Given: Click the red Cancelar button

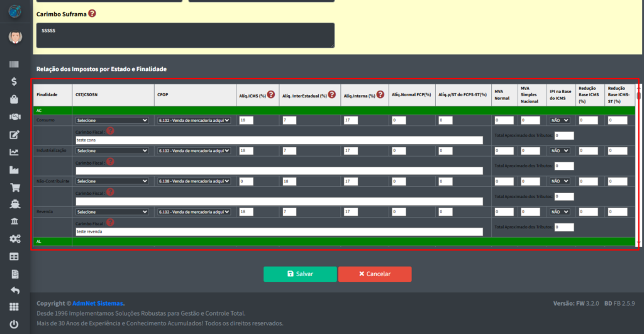Looking at the screenshot, I should pyautogui.click(x=375, y=274).
